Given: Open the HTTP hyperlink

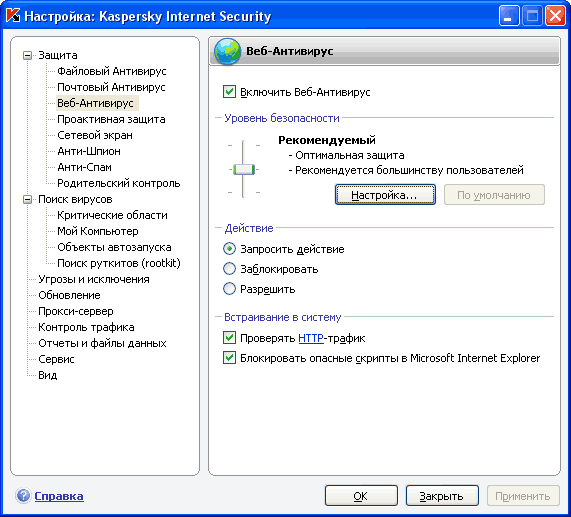Looking at the screenshot, I should click(311, 338).
